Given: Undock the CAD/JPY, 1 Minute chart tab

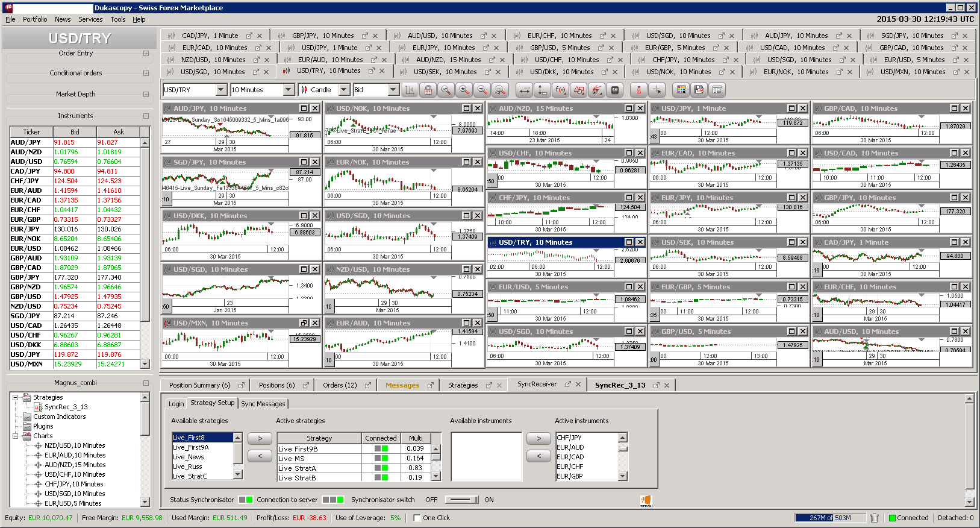Looking at the screenshot, I should [x=249, y=36].
